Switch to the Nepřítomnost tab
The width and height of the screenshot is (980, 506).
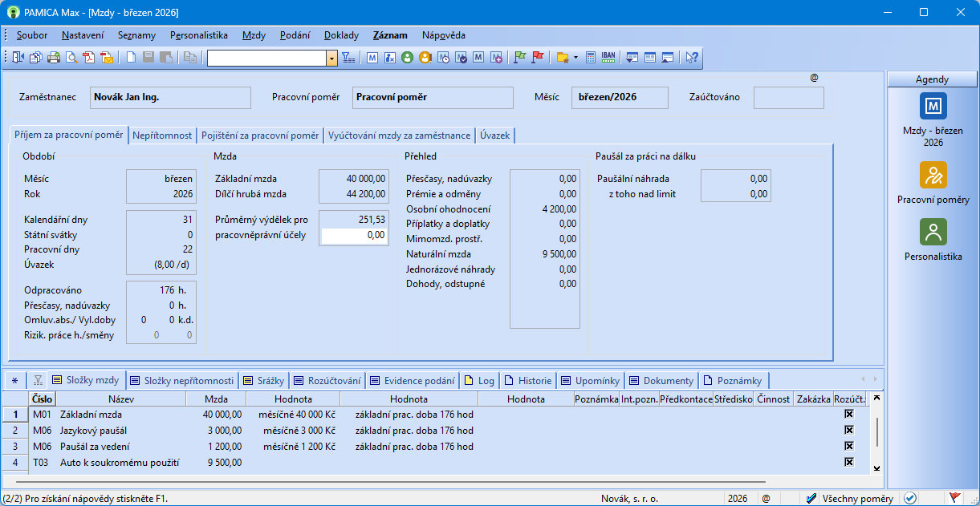pos(162,135)
